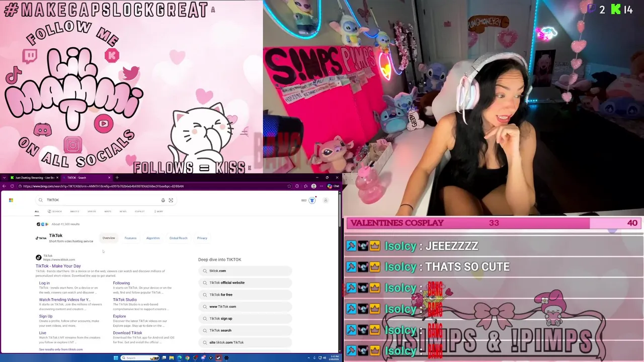Image resolution: width=644 pixels, height=362 pixels.
Task: Select the Privacy chip
Action: pos(202,238)
